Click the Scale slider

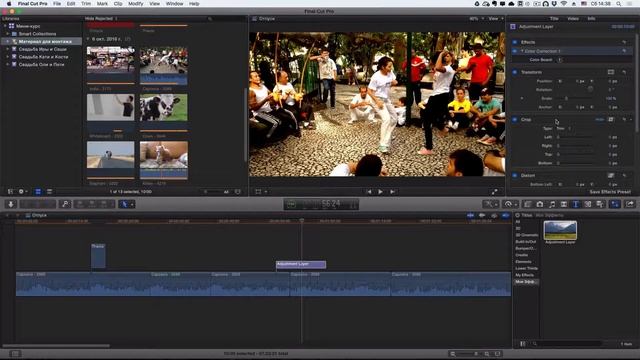[x=576, y=98]
